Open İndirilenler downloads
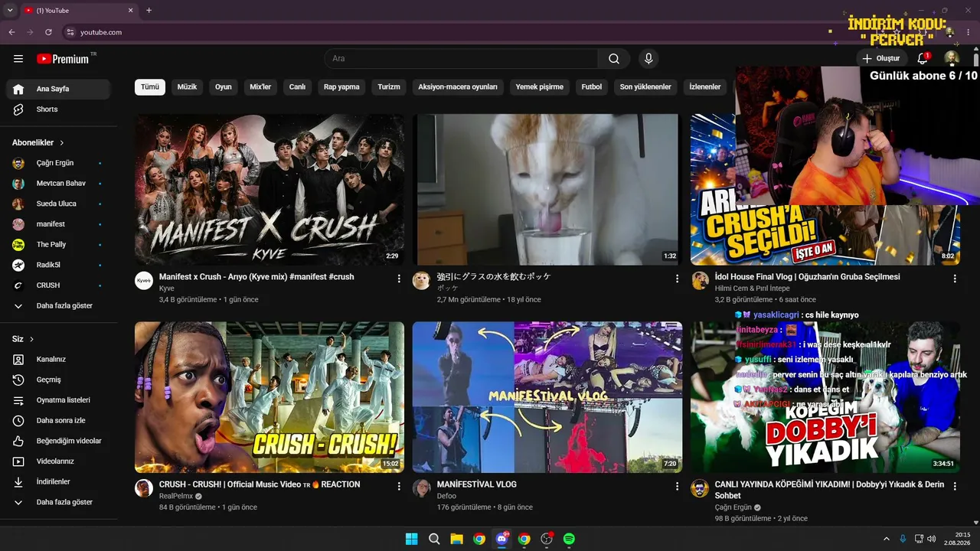Image resolution: width=980 pixels, height=551 pixels. pyautogui.click(x=58, y=482)
